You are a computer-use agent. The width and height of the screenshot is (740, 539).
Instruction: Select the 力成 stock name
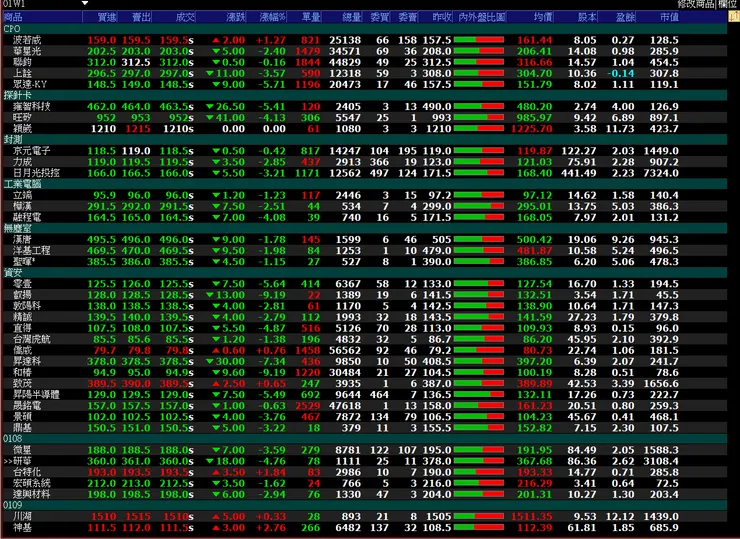(23, 162)
